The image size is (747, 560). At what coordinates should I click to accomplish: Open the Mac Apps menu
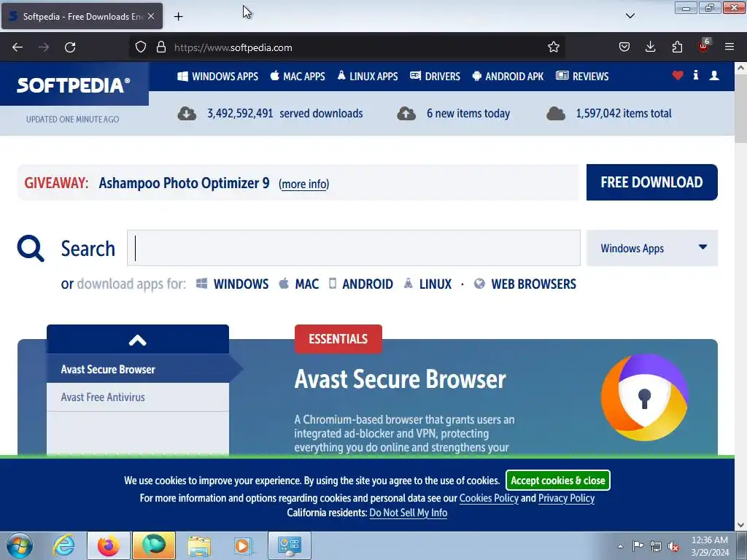pos(298,76)
